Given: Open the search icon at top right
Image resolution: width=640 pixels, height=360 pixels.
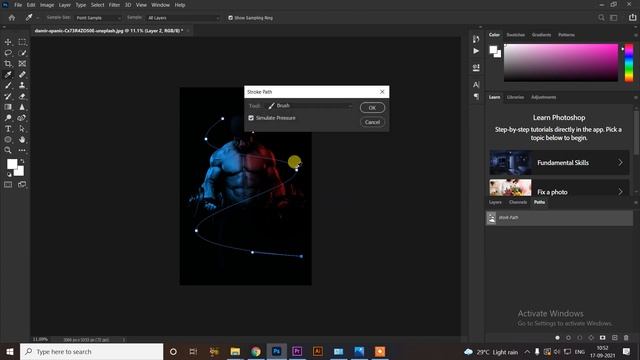Looking at the screenshot, I should 601,18.
